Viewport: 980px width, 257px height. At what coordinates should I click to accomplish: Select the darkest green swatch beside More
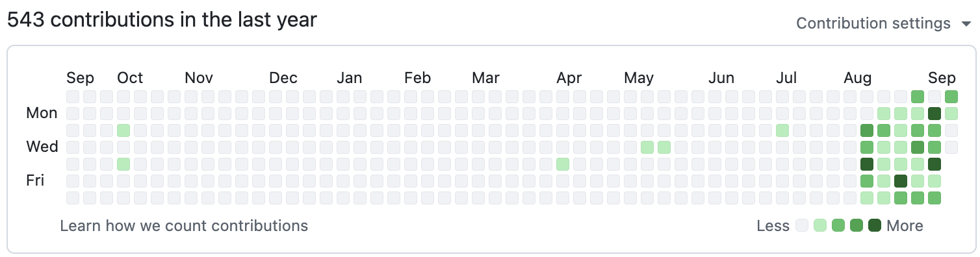click(x=875, y=226)
